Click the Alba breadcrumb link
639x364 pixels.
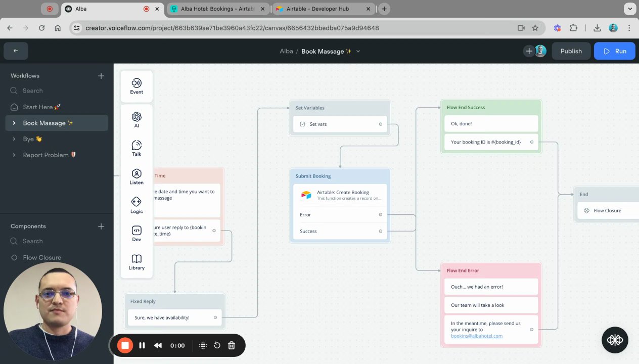pos(286,52)
